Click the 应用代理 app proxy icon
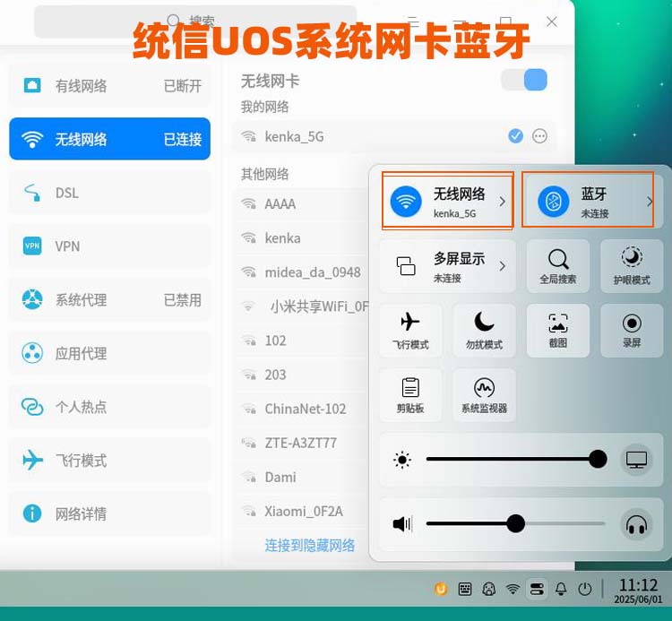 coord(32,353)
